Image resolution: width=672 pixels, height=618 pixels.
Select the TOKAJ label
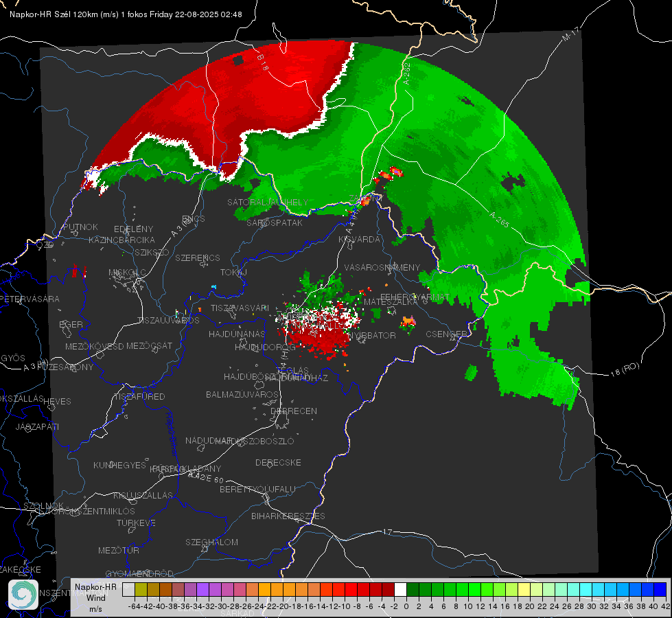pyautogui.click(x=233, y=273)
